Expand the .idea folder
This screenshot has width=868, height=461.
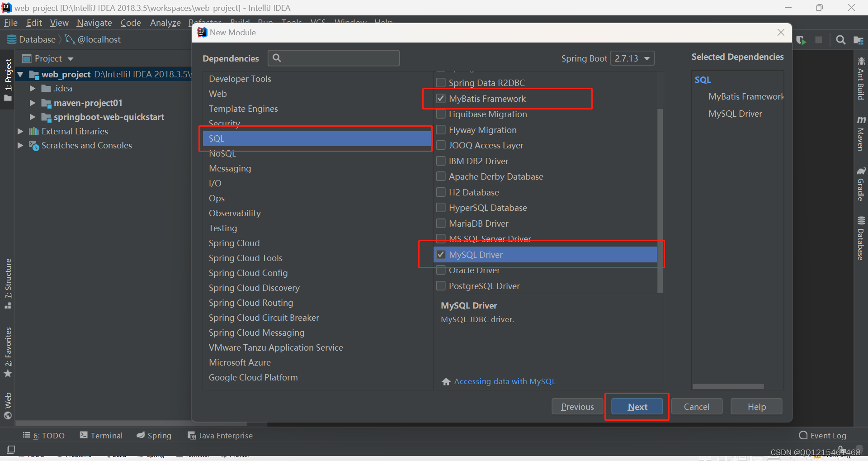pyautogui.click(x=33, y=89)
